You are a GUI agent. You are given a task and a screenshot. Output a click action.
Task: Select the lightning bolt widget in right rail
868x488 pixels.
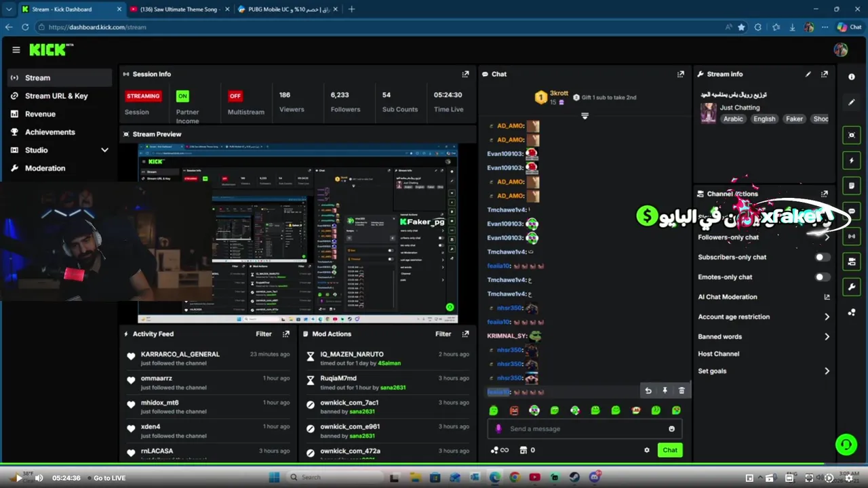point(852,161)
